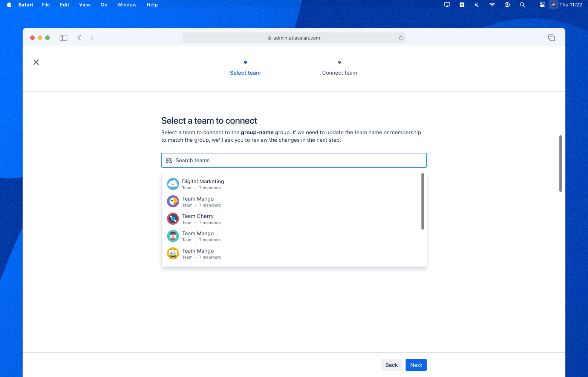The height and width of the screenshot is (377, 588).
Task: Click the Team Cherry avatar icon
Action: click(173, 218)
